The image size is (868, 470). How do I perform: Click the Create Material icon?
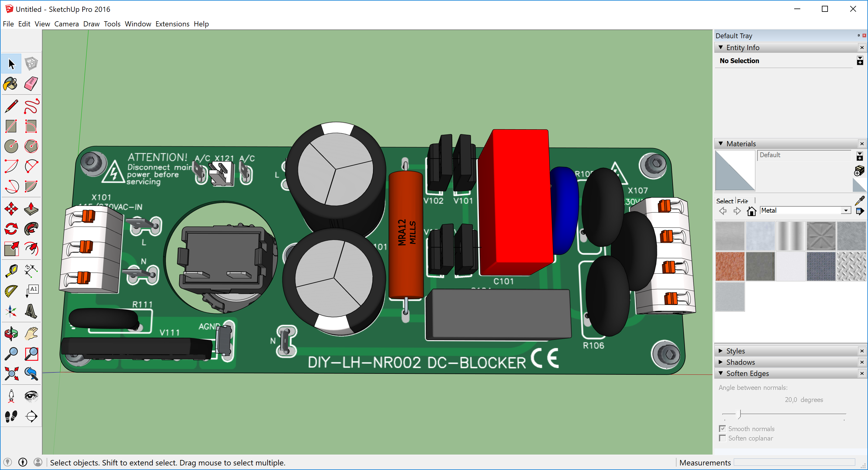859,171
